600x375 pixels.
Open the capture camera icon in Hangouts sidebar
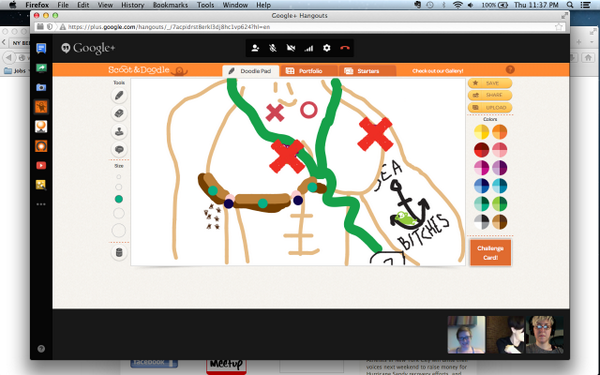tap(41, 87)
